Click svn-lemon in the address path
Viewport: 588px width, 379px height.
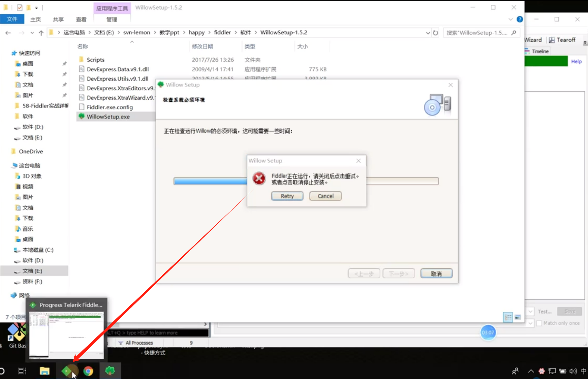[137, 32]
